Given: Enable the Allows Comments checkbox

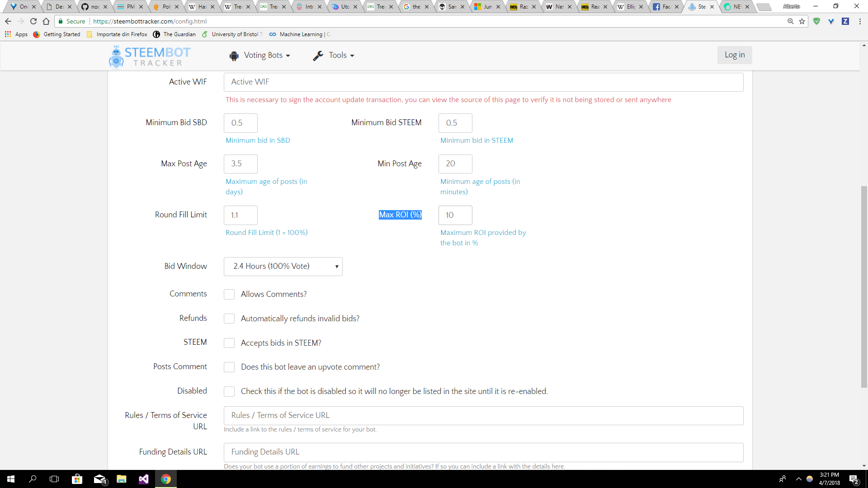Looking at the screenshot, I should (229, 294).
